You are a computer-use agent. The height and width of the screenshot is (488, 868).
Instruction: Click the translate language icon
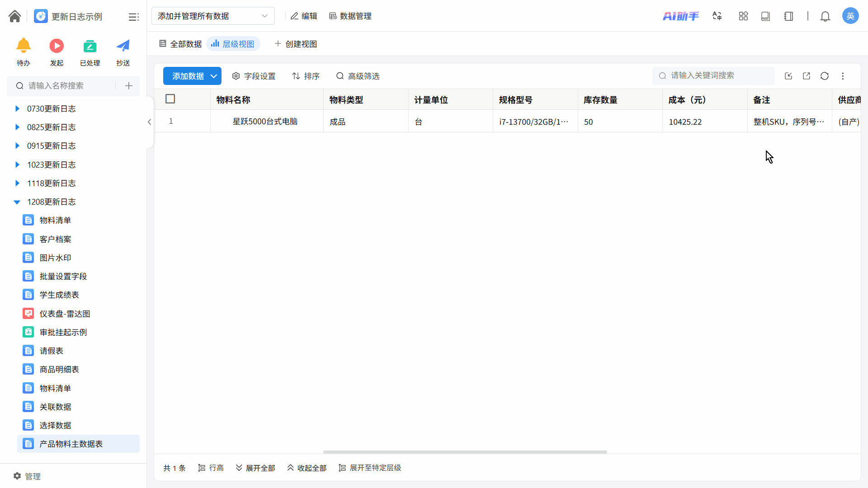coord(717,16)
